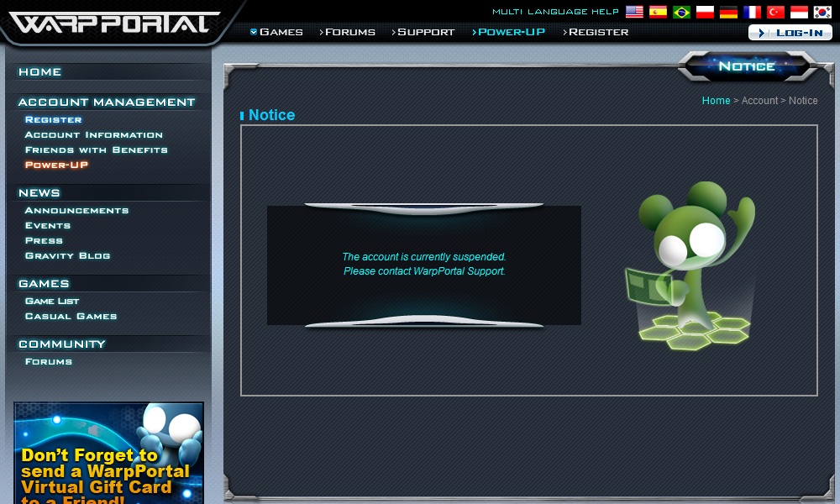Select the Turkish flag language
Image resolution: width=840 pixels, height=504 pixels.
[x=775, y=12]
